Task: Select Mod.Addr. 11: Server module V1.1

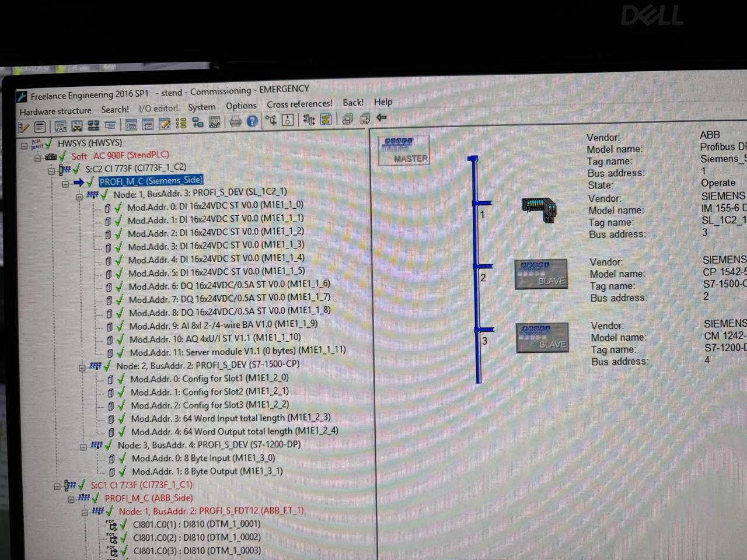Action: (238, 351)
